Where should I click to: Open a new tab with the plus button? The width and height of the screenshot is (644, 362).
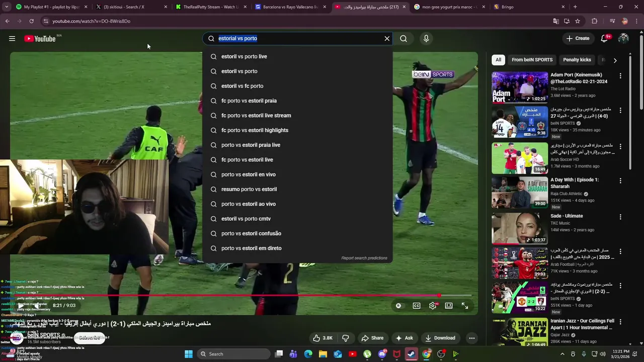(x=575, y=7)
